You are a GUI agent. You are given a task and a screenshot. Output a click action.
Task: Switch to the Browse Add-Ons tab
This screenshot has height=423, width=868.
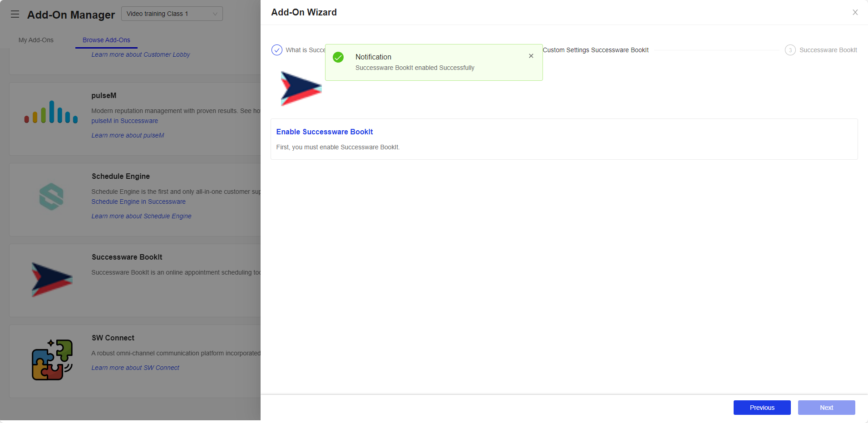click(106, 40)
